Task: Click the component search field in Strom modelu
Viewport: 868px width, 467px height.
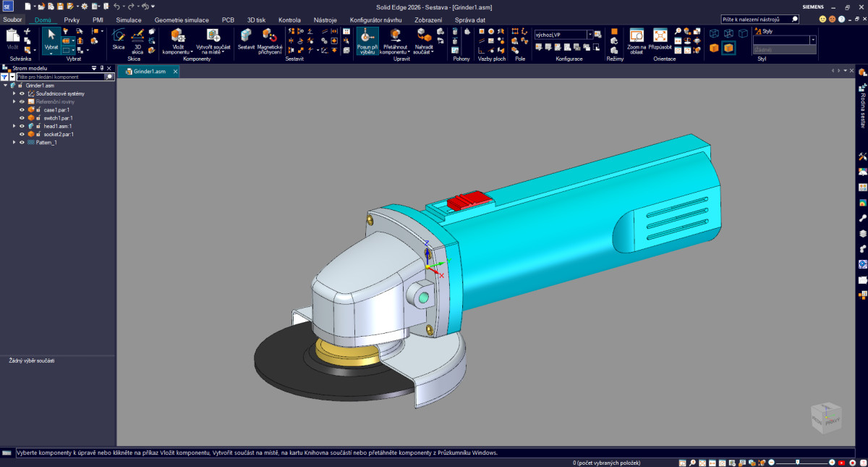Action: 61,76
